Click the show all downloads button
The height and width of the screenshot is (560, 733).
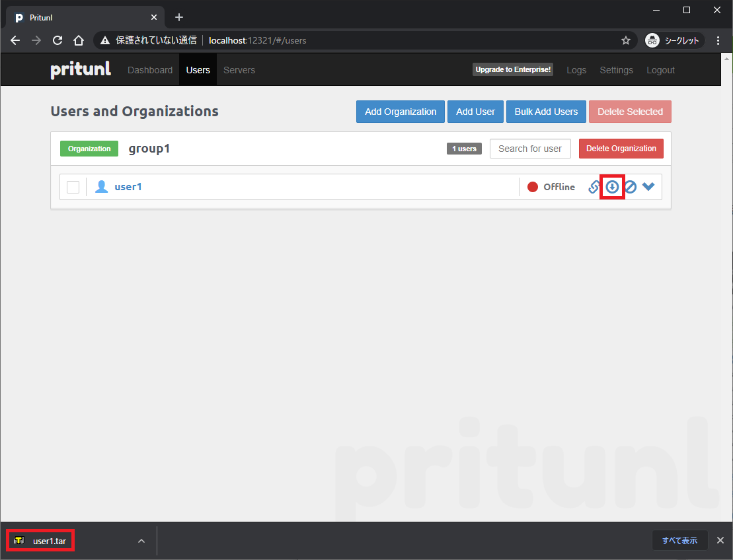(x=679, y=540)
